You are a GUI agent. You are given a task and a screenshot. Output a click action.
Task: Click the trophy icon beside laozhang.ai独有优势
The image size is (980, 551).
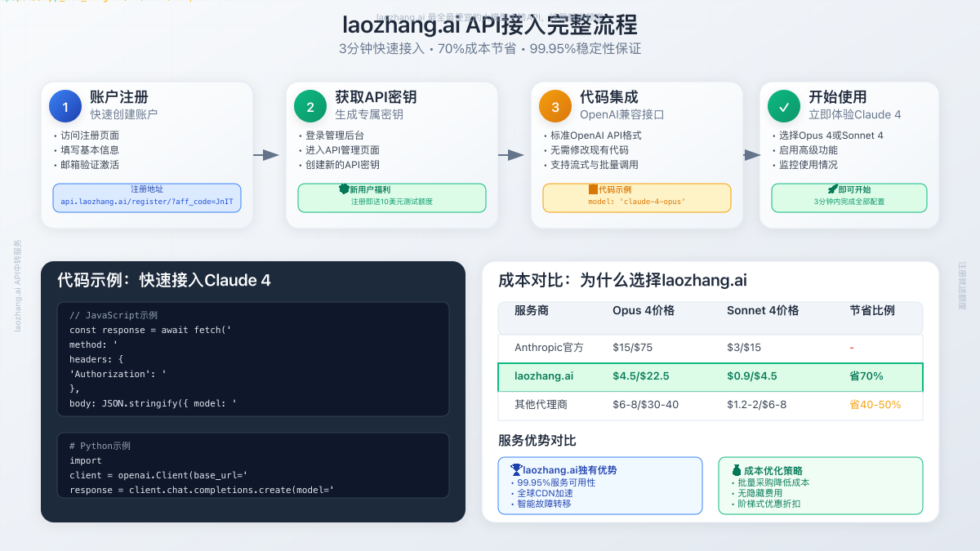[x=516, y=470]
